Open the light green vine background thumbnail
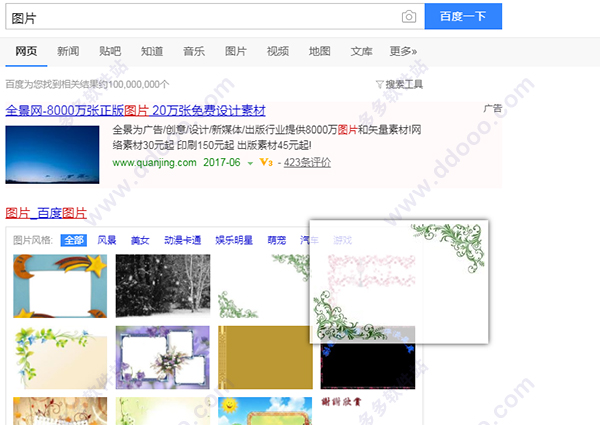The height and width of the screenshot is (425, 600). [163, 411]
